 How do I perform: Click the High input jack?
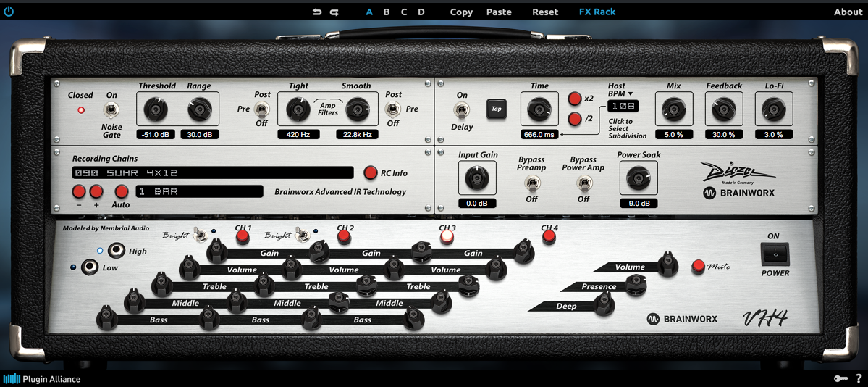point(117,251)
